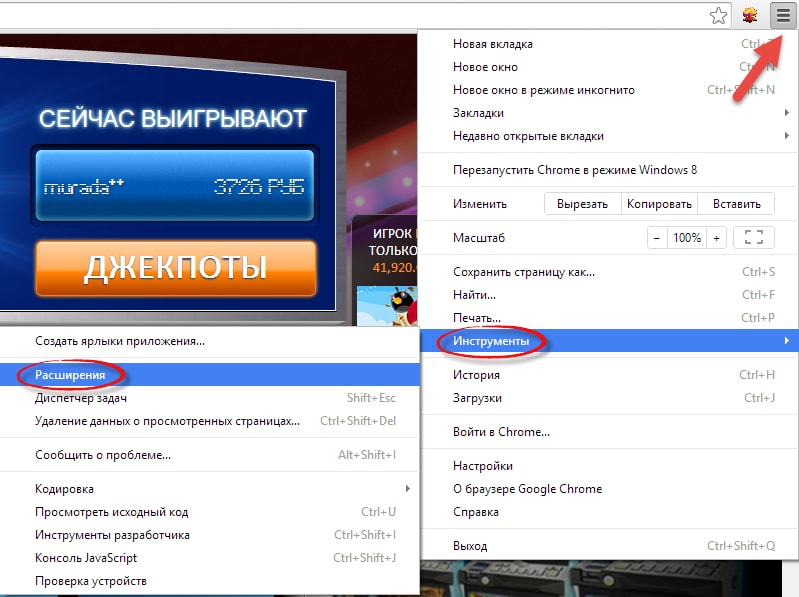This screenshot has width=799, height=597.
Task: Click Войти в Chrome menu item
Action: 501,432
